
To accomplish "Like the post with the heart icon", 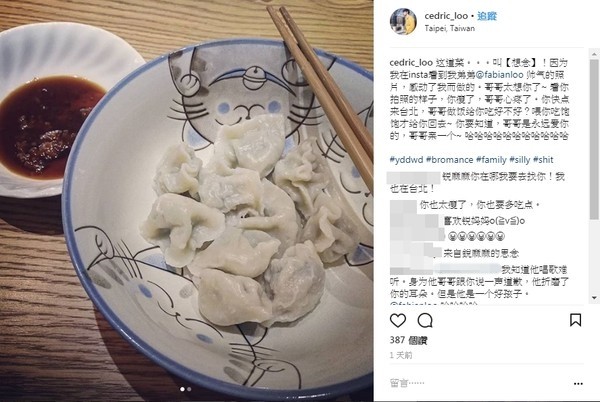I will click(398, 320).
